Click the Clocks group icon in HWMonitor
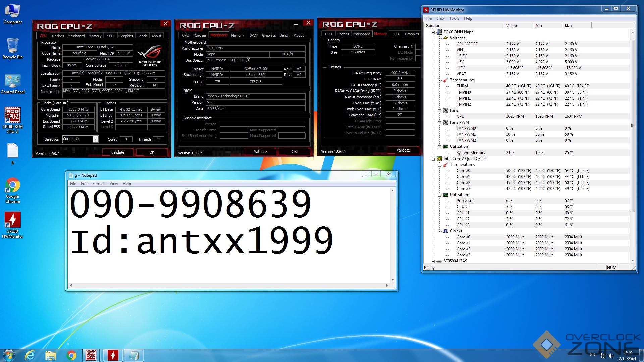The height and width of the screenshot is (362, 644). point(446,231)
